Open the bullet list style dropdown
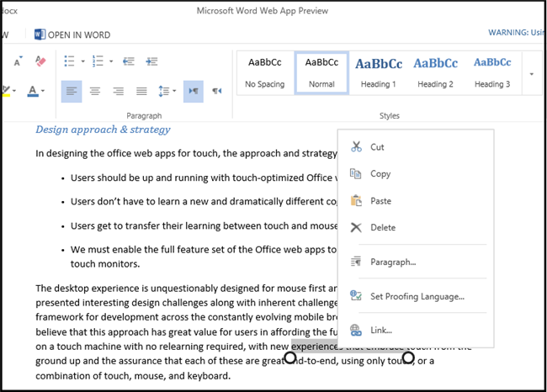 pyautogui.click(x=83, y=61)
